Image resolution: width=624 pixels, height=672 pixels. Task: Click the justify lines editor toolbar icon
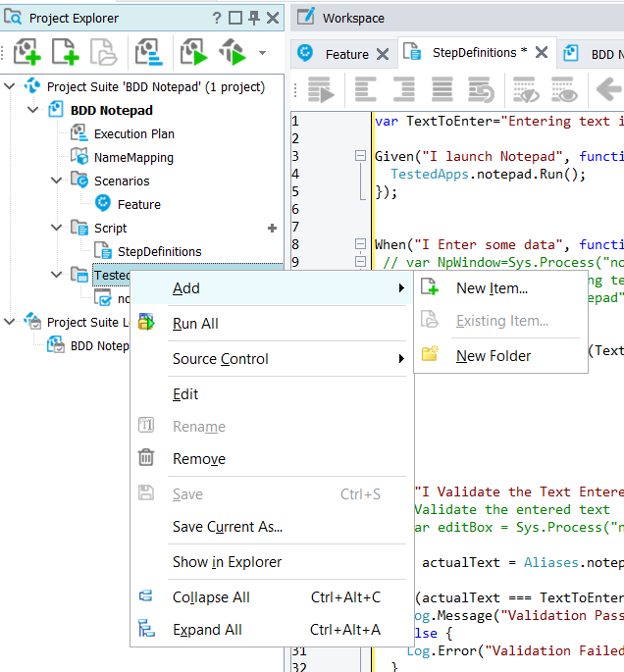[442, 89]
